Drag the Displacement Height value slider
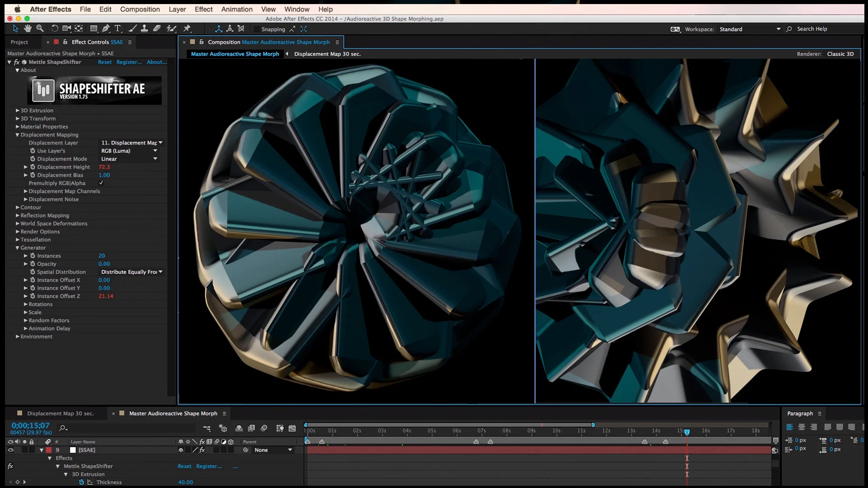This screenshot has height=488, width=868. click(x=104, y=167)
